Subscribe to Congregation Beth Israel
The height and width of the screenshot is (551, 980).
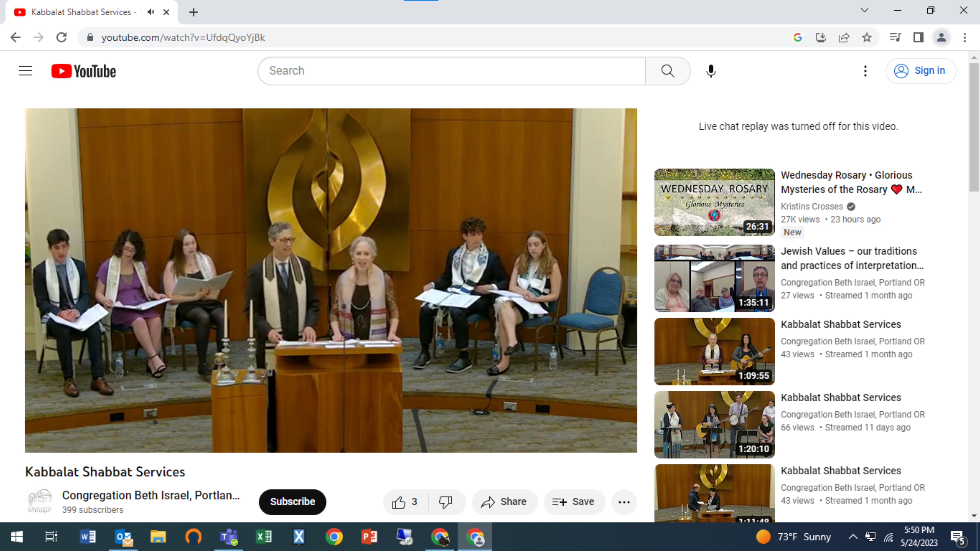click(292, 502)
